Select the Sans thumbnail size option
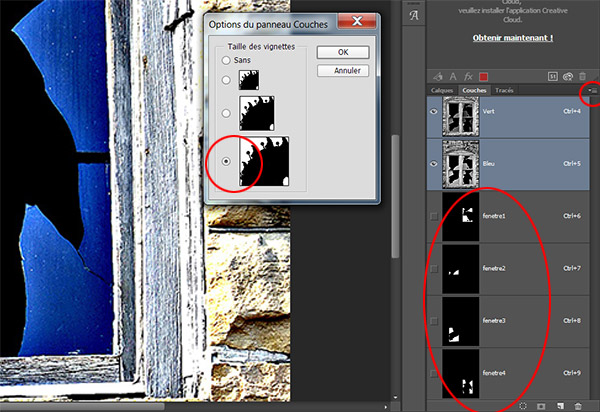This screenshot has height=412, width=600. tap(225, 61)
